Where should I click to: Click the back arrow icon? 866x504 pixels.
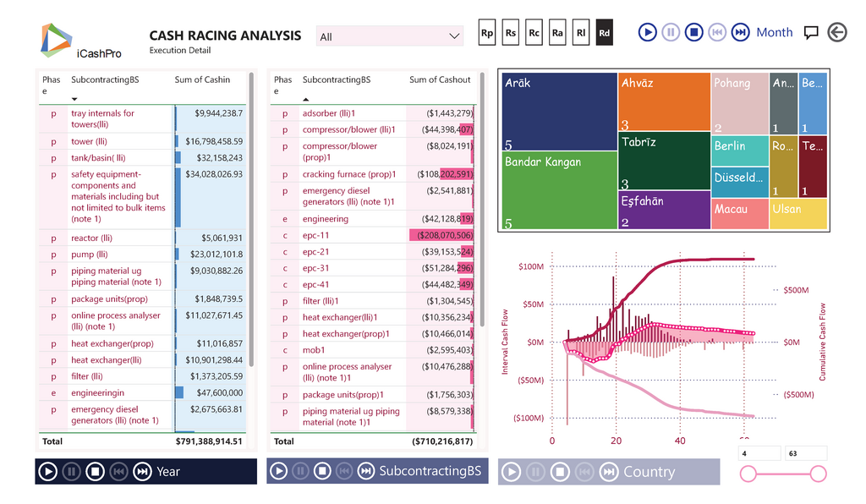point(837,32)
